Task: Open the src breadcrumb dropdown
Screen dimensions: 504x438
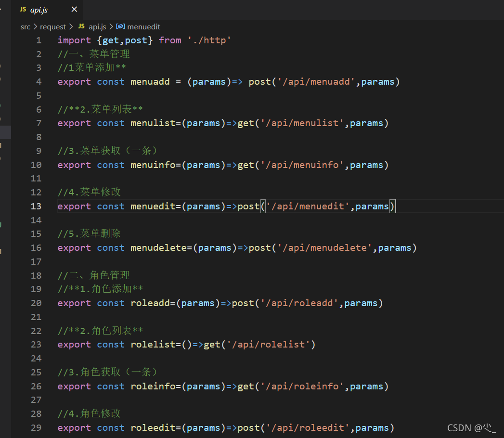Action: [25, 26]
